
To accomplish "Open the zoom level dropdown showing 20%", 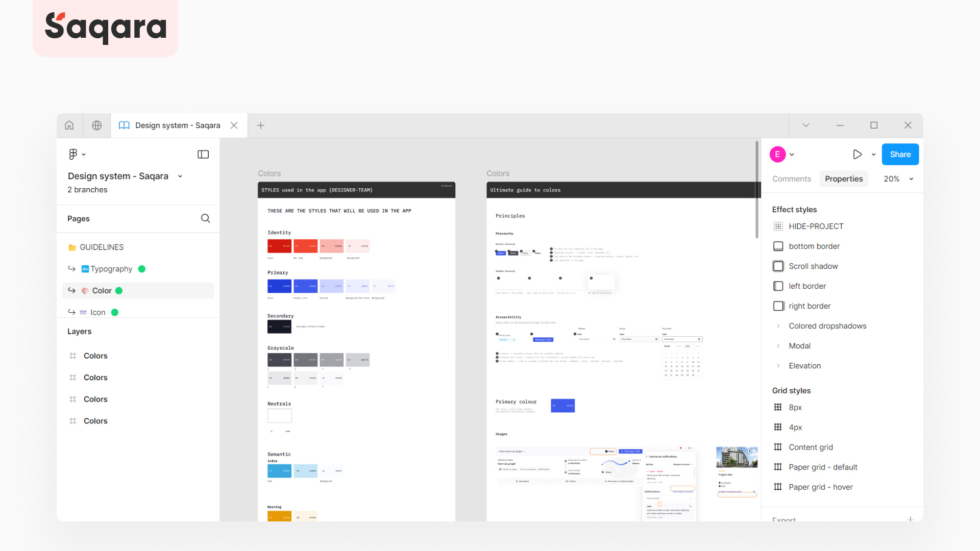I will tap(897, 179).
